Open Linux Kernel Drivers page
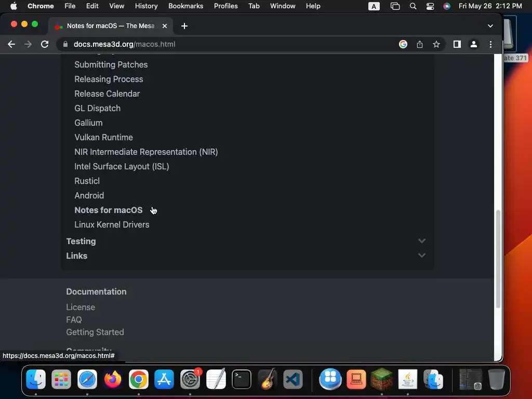 [x=112, y=225]
